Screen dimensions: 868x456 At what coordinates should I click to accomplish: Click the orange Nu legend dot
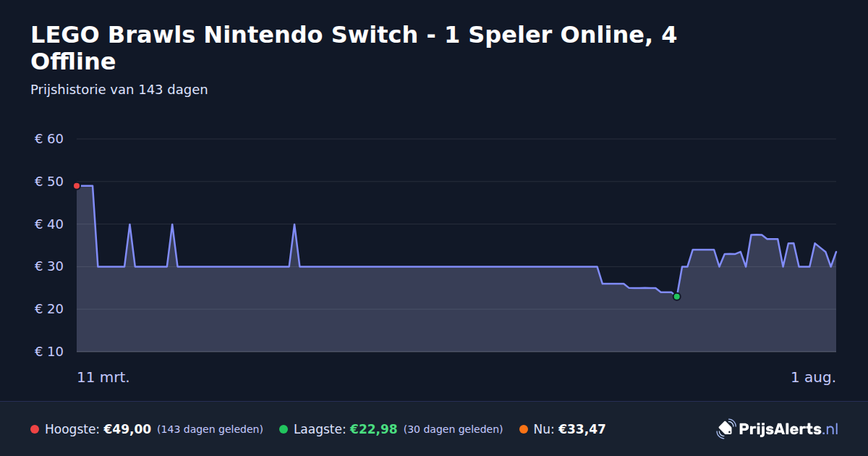(523, 429)
